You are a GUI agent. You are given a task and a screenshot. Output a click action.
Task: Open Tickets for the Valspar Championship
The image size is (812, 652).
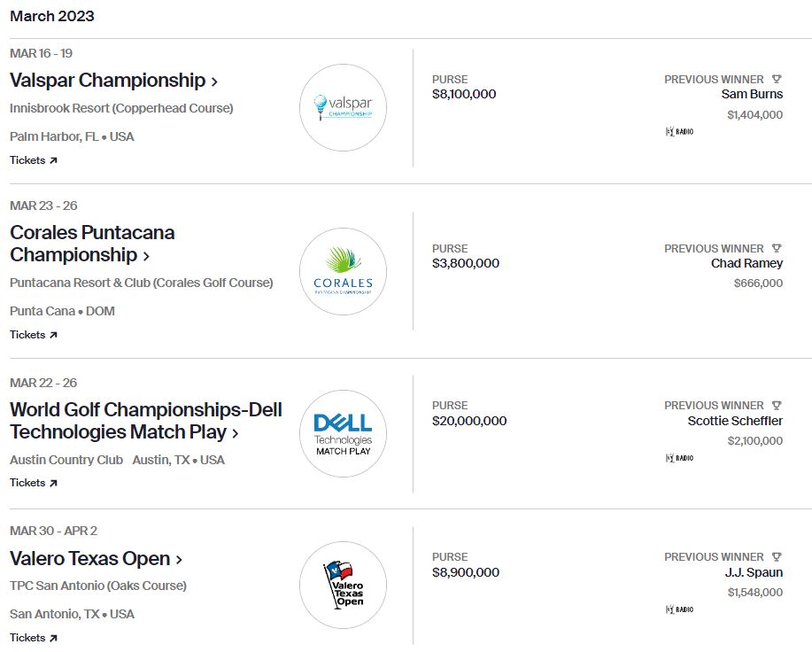pyautogui.click(x=33, y=160)
